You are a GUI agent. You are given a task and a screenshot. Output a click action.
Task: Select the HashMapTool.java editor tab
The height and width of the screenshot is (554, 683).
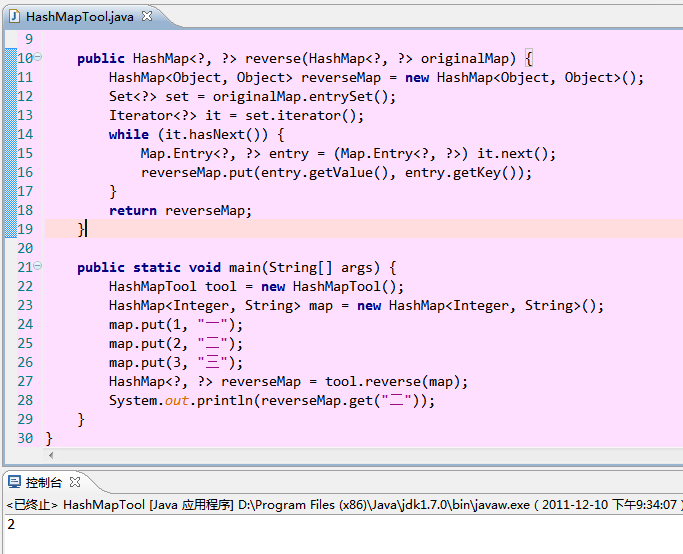(x=80, y=17)
